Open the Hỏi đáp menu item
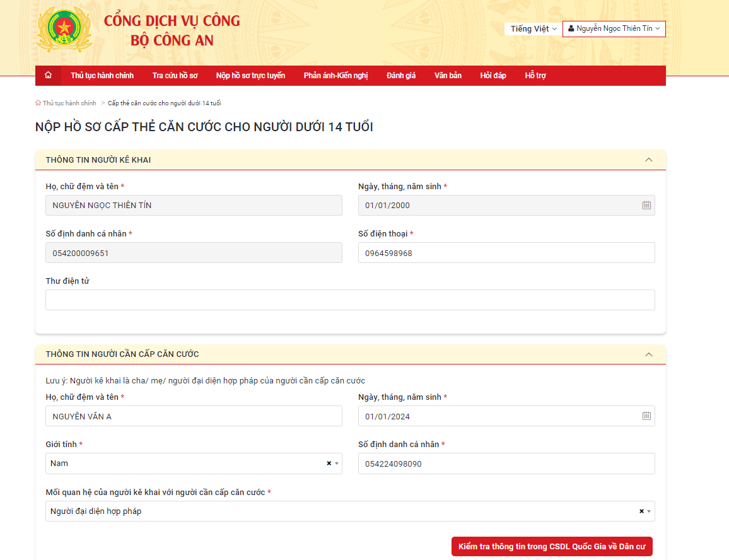The height and width of the screenshot is (560, 729). (493, 76)
